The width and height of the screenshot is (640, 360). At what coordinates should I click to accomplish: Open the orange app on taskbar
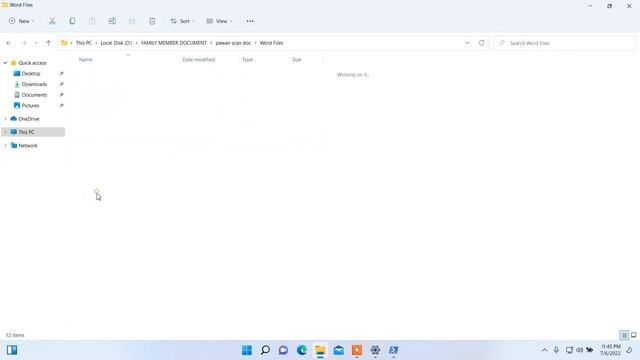coord(357,350)
